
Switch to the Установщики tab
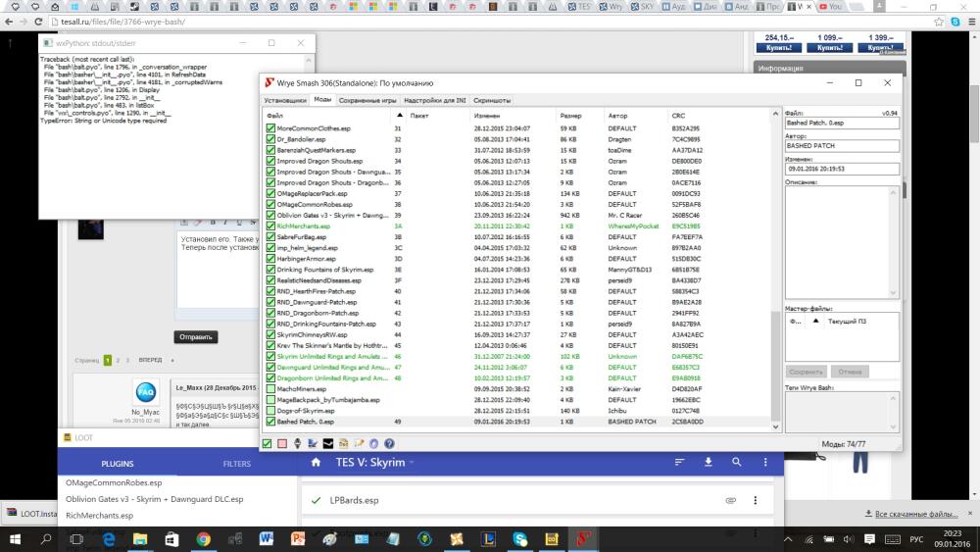coord(285,101)
